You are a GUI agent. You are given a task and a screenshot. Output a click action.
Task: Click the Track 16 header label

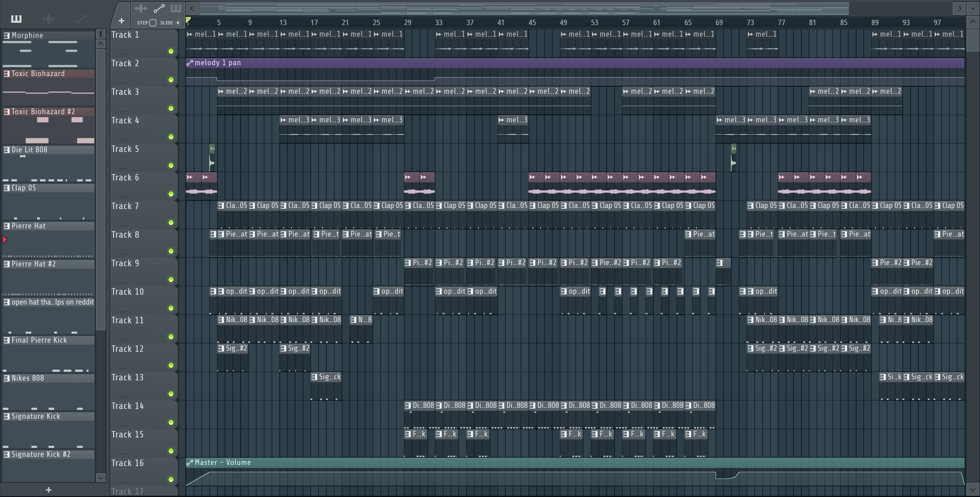coord(127,463)
